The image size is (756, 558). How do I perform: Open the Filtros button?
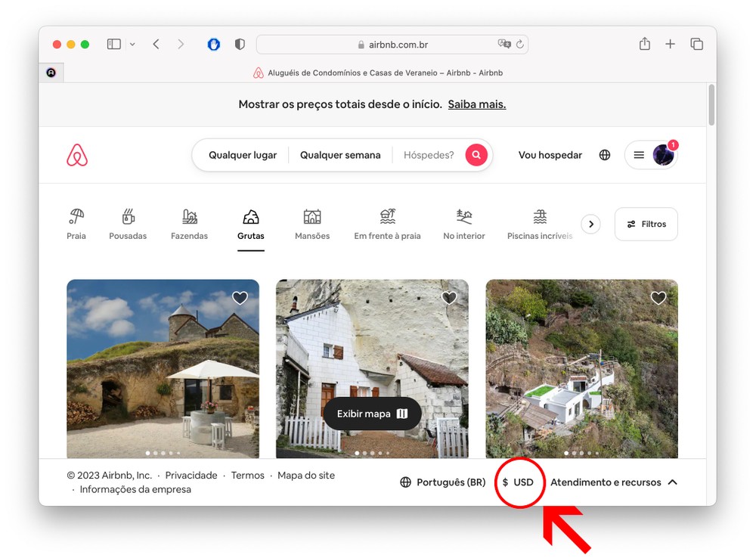[x=646, y=224]
